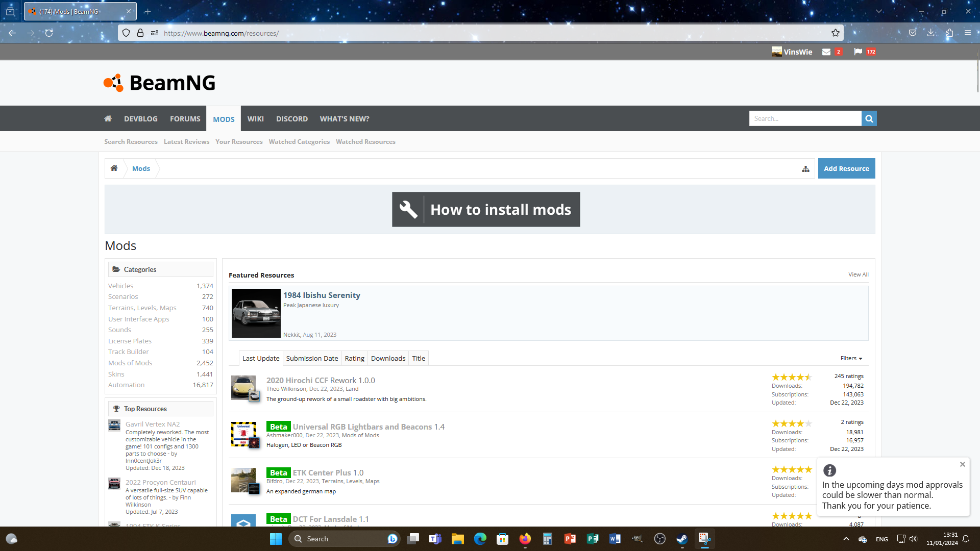Image resolution: width=980 pixels, height=551 pixels.
Task: Open the alerts flag icon
Action: [x=858, y=52]
